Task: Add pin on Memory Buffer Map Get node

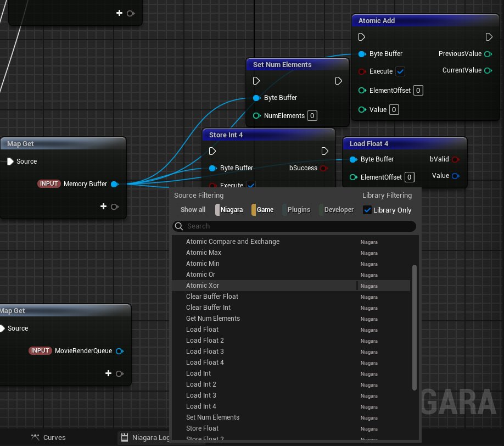Action: click(x=104, y=207)
